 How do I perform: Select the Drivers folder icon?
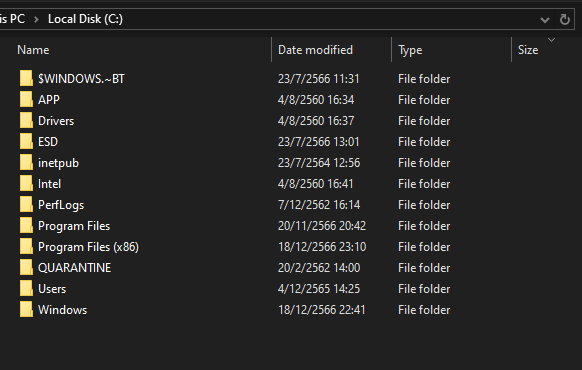(x=26, y=121)
